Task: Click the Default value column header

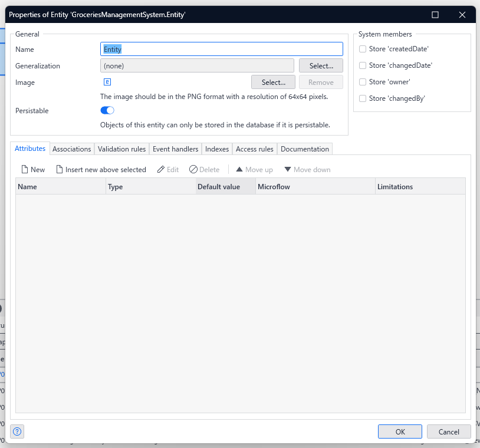Action: tap(226, 187)
